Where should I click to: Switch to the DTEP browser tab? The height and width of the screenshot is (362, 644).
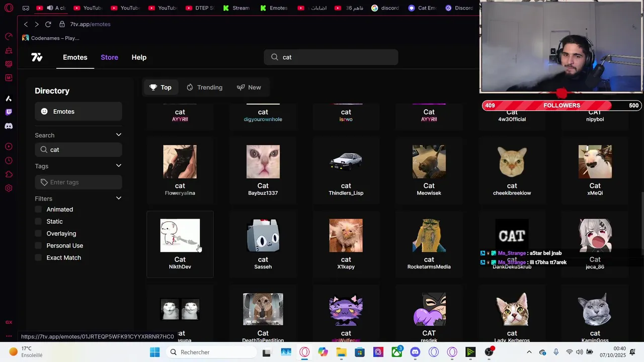200,8
